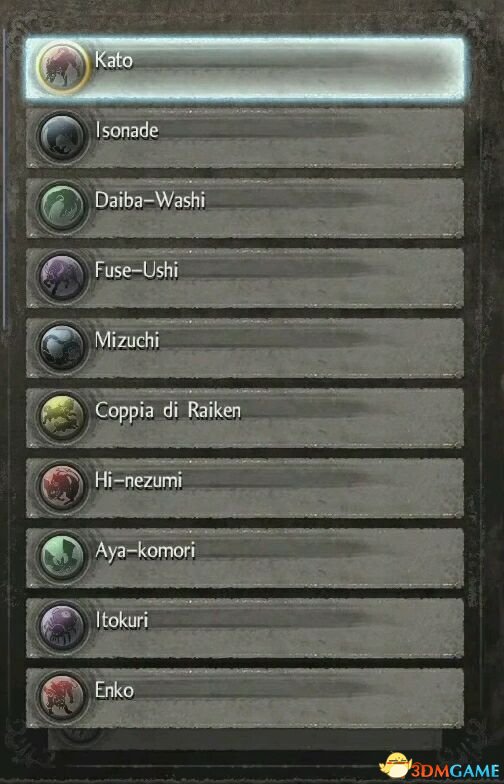Click the red Hi-nezumi rat icon
The image size is (504, 784).
click(62, 487)
